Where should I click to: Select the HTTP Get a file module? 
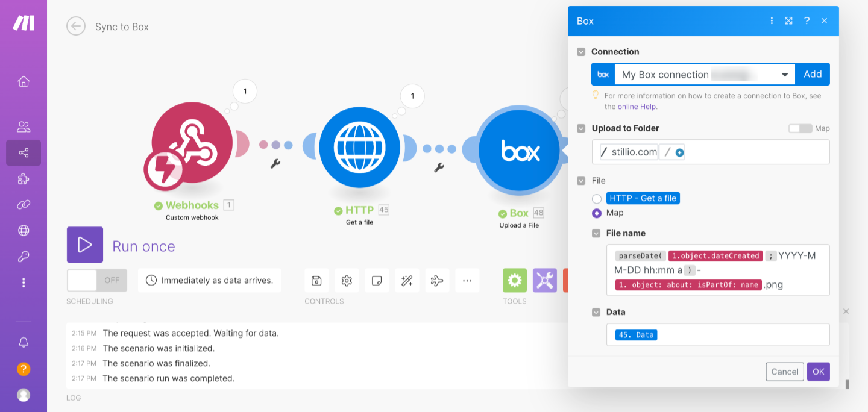tap(360, 146)
